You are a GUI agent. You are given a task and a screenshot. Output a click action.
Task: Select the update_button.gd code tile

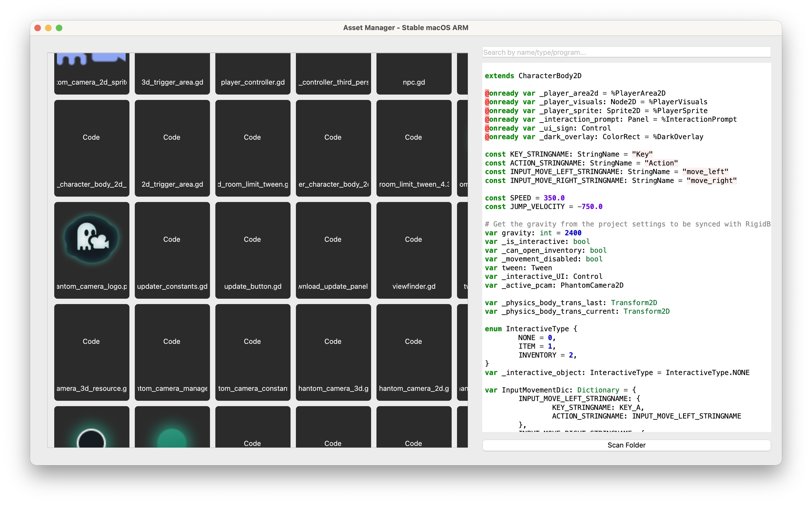tap(252, 250)
